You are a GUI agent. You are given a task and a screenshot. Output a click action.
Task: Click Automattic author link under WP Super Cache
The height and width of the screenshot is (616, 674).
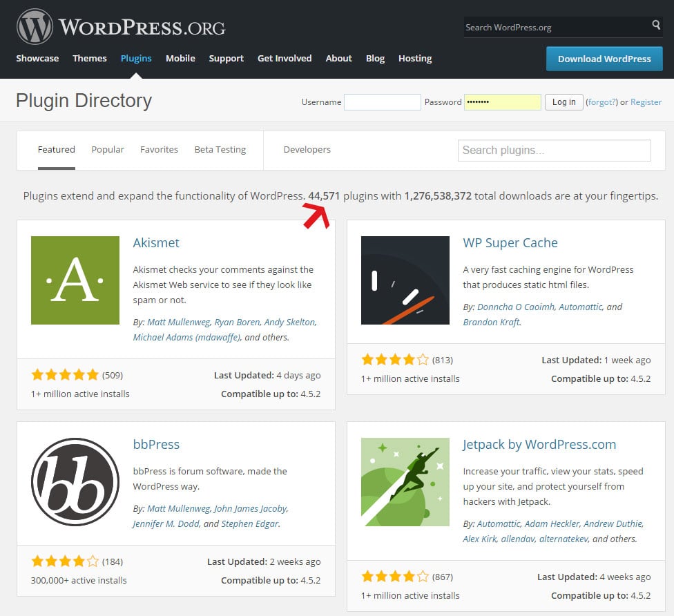click(580, 307)
